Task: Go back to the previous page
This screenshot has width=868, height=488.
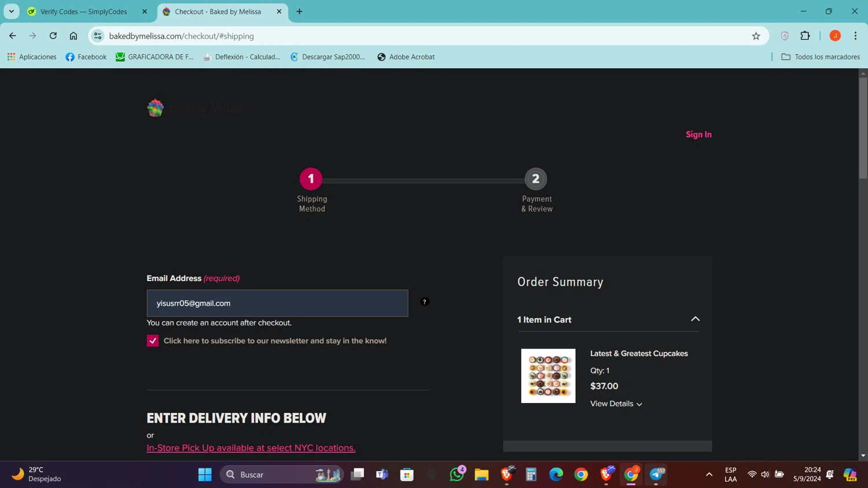Action: (13, 36)
